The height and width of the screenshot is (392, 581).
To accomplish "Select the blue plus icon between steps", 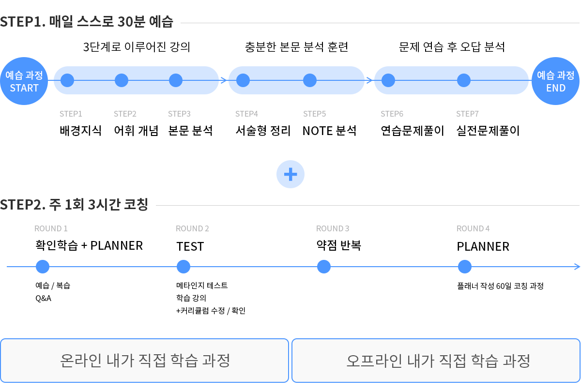I will click(290, 174).
